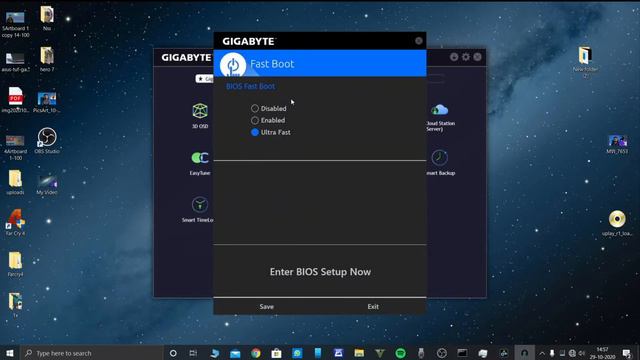Click App Center download arrow icon
Viewport: 640px width, 360px height.
pos(454,57)
